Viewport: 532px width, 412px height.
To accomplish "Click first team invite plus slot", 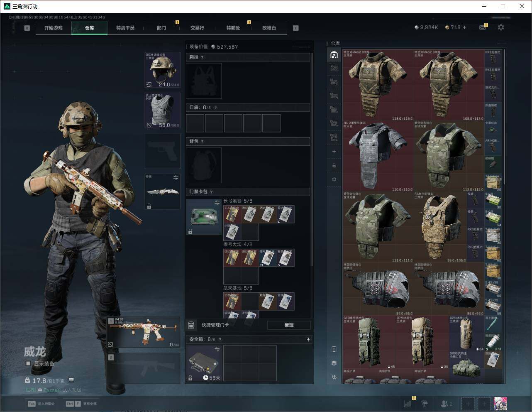I will (x=468, y=403).
